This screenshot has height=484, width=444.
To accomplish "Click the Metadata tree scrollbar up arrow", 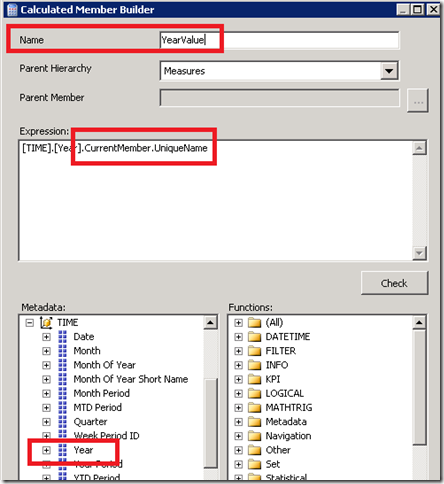I will pos(210,322).
